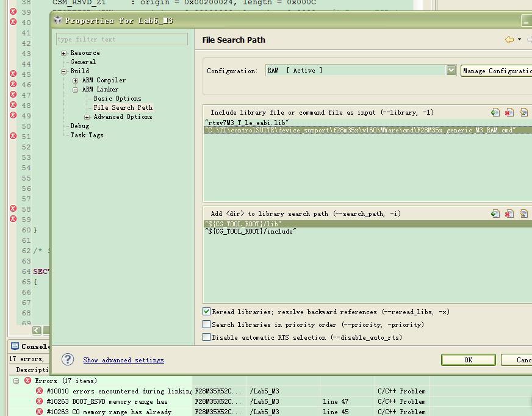Click 'line 45' location cell
The image size is (532, 416).
pyautogui.click(x=336, y=412)
